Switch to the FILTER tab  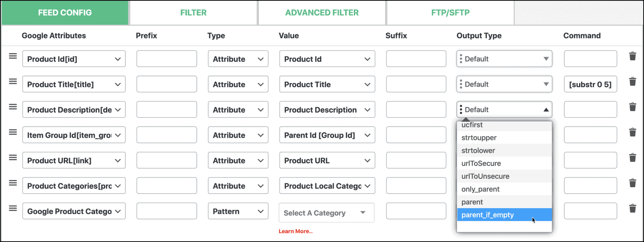click(x=193, y=12)
